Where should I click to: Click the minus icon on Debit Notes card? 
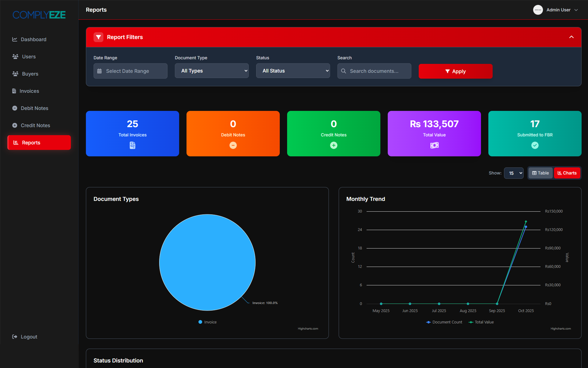coord(233,145)
